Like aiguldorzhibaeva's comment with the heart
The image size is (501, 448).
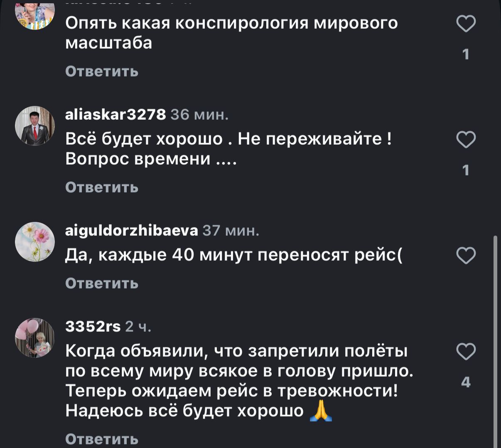coord(466,255)
